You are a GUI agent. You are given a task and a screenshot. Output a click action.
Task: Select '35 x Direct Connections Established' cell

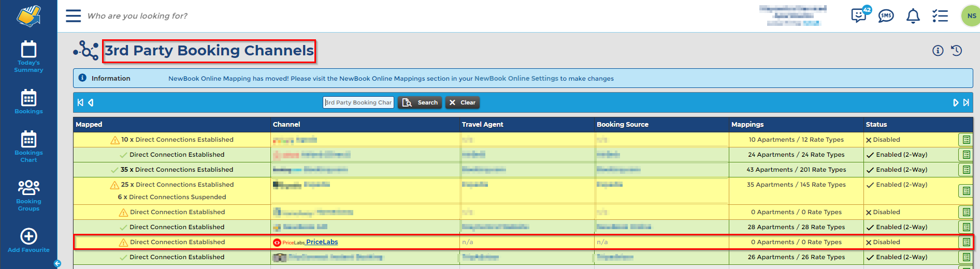coord(172,170)
